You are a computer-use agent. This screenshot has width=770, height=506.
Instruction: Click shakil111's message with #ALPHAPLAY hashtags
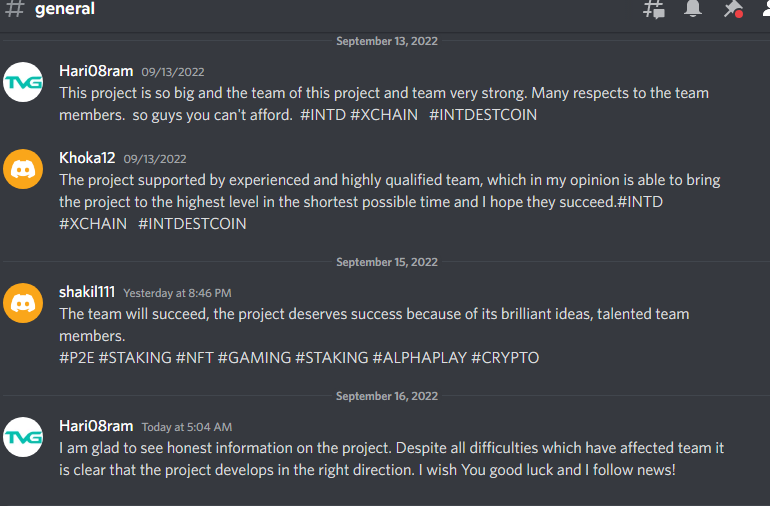[x=374, y=336]
